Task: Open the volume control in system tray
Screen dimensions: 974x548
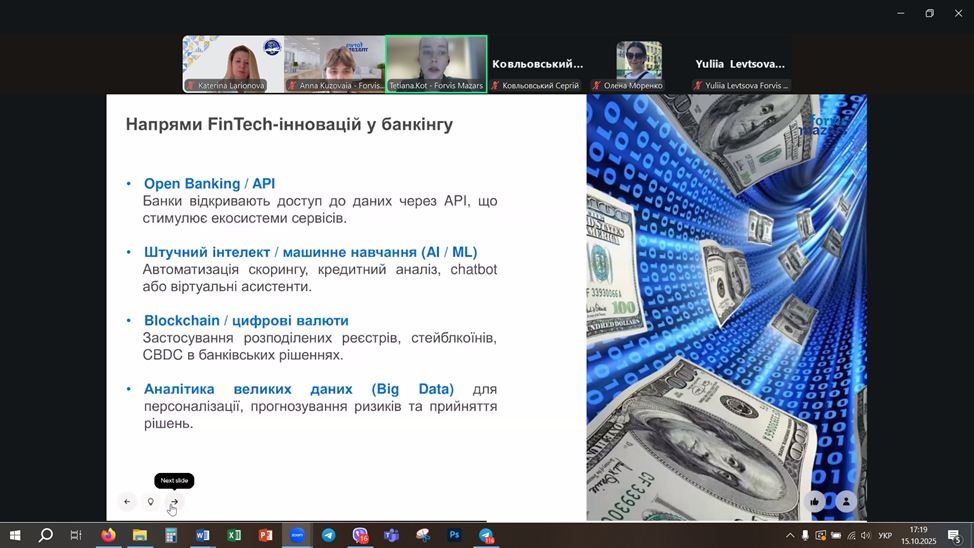Action: pyautogui.click(x=866, y=536)
